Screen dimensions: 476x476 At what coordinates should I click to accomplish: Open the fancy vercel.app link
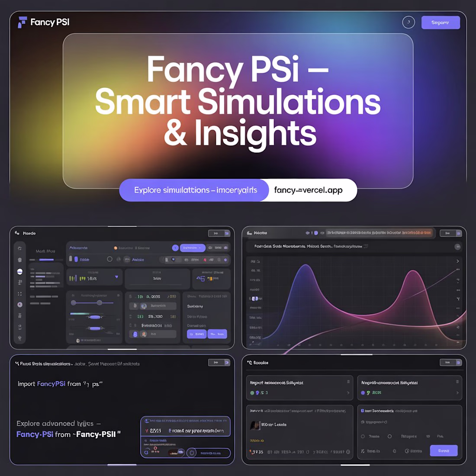coord(308,190)
